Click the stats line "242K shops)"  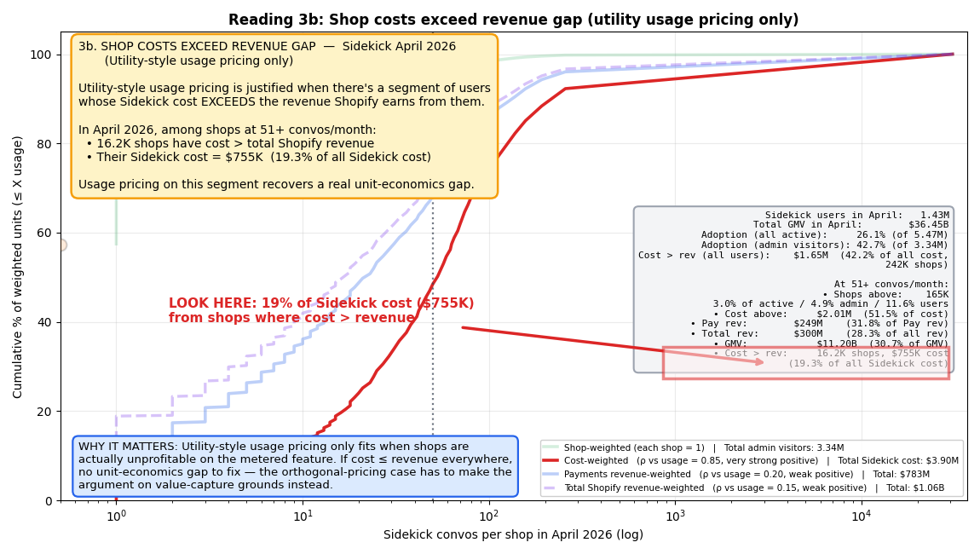(917, 264)
